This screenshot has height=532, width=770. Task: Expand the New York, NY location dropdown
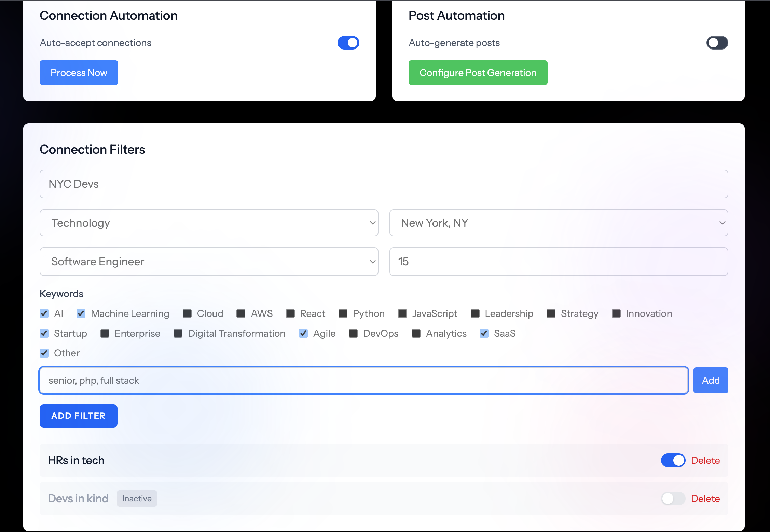559,223
